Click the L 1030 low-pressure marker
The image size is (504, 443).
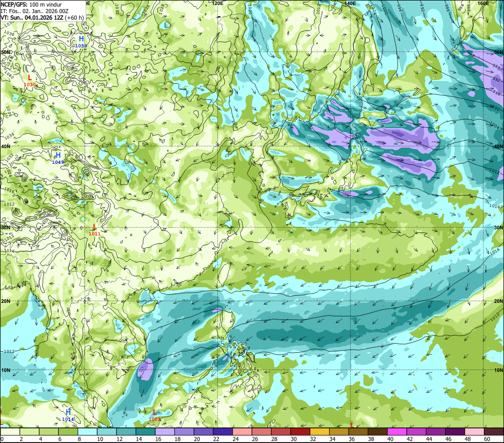pyautogui.click(x=30, y=81)
